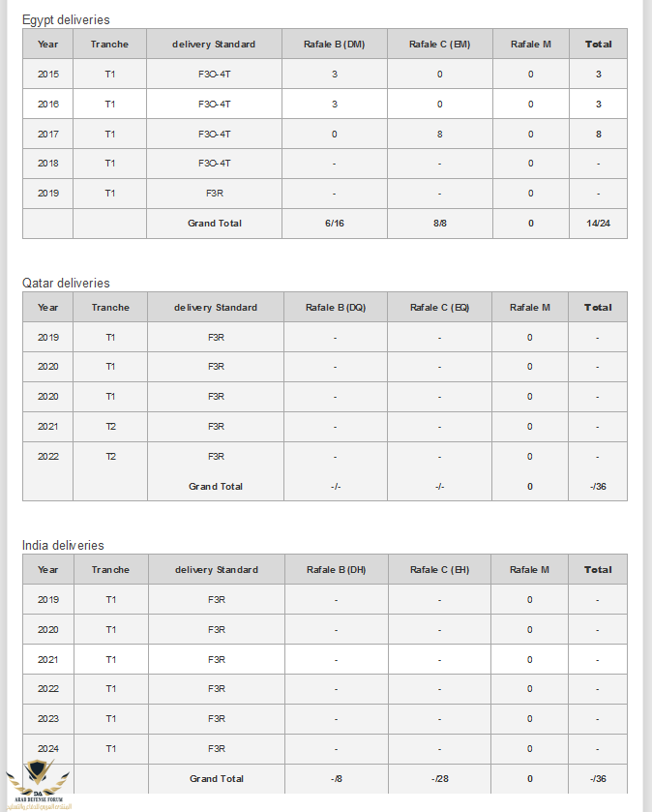Click the India deliveries table heading
Image resolution: width=652 pixels, height=812 pixels.
(63, 545)
